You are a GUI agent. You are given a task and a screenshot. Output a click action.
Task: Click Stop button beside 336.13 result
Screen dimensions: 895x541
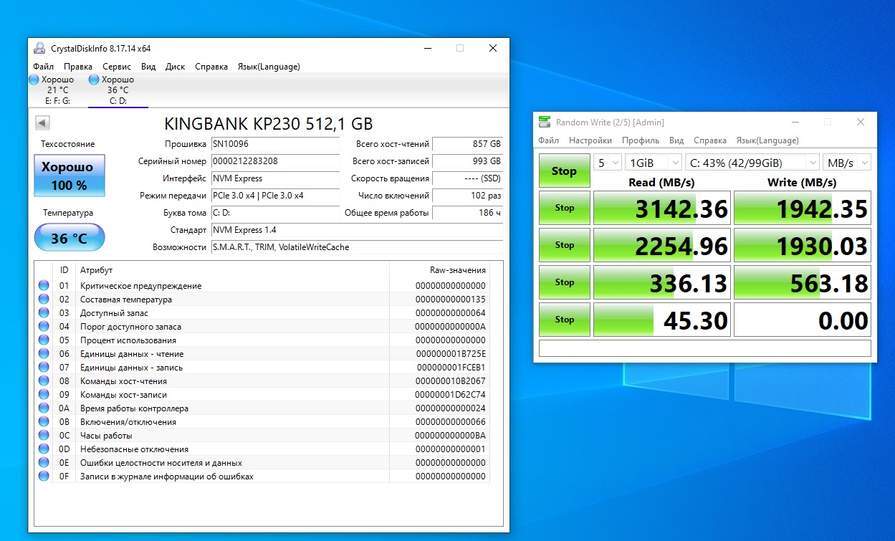(564, 282)
